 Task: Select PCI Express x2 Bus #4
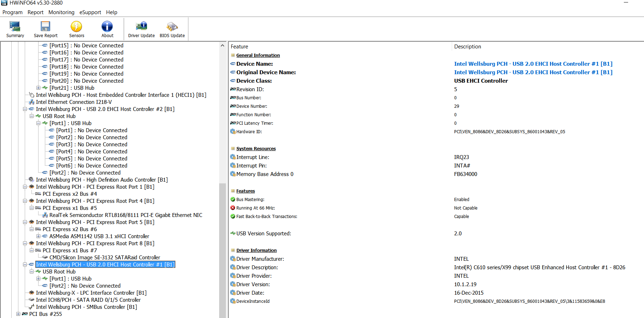[x=70, y=194]
